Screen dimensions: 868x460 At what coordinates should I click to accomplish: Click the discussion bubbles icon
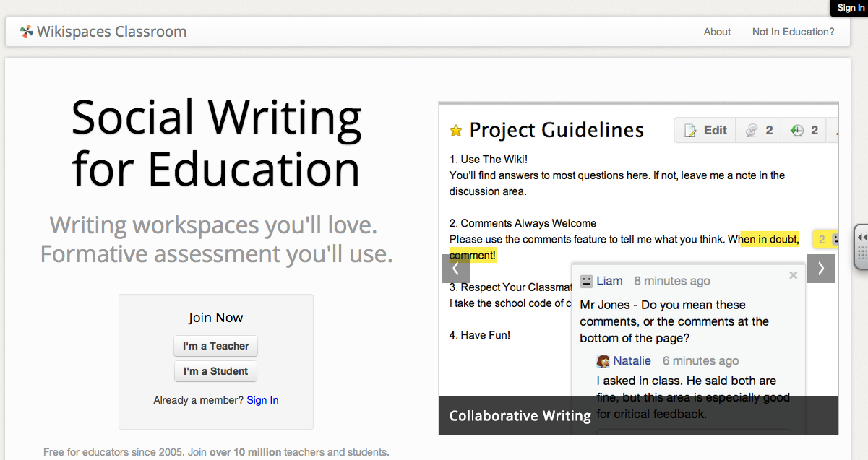(752, 131)
